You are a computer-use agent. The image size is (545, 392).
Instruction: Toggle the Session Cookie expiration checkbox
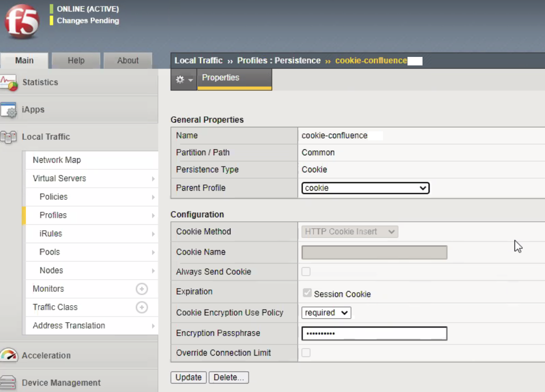click(307, 293)
